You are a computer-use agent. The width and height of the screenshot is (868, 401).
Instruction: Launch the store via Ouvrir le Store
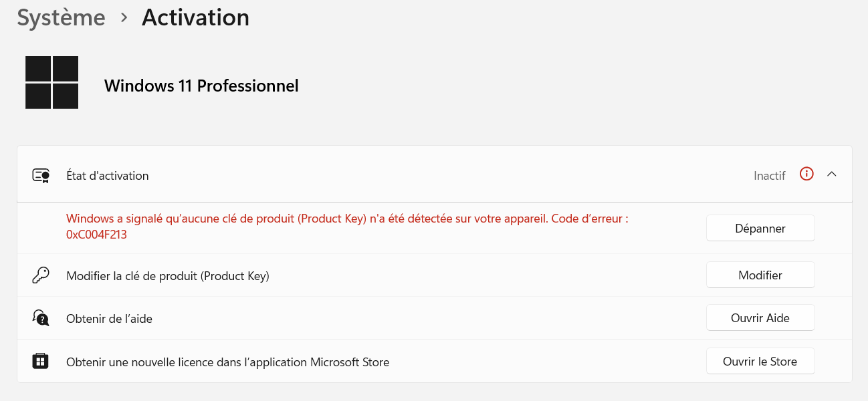point(760,362)
